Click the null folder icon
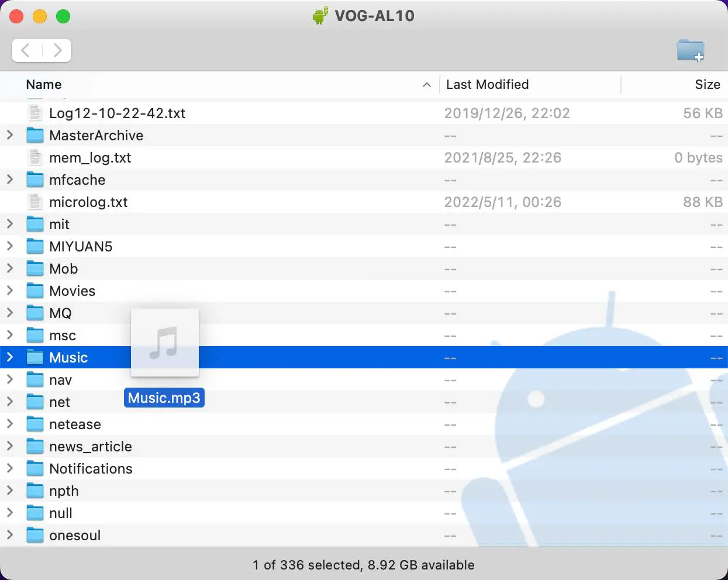 pyautogui.click(x=35, y=513)
